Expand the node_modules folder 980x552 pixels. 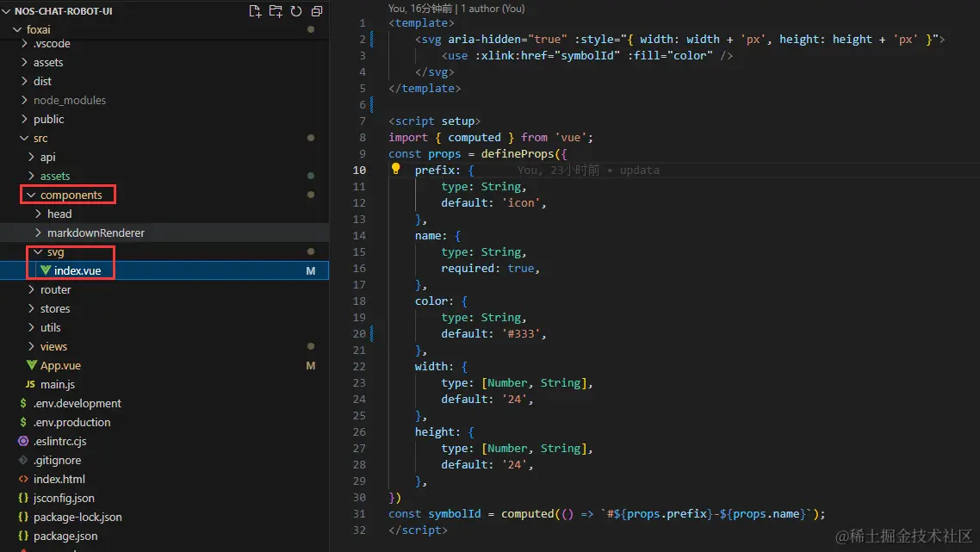click(x=24, y=100)
